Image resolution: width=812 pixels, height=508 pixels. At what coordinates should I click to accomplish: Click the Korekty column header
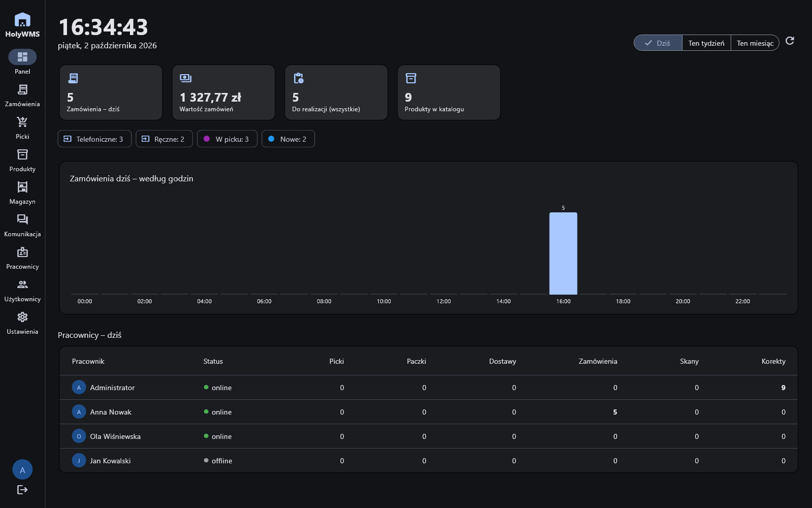click(773, 361)
